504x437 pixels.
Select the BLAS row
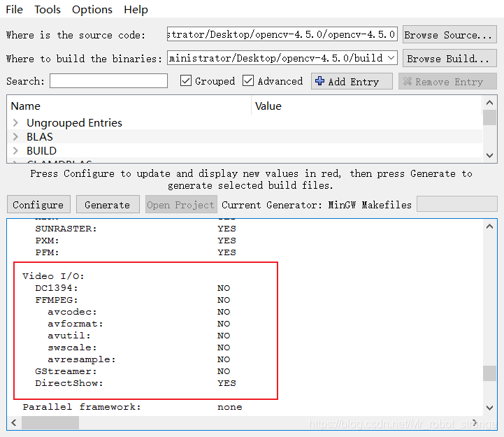245,136
